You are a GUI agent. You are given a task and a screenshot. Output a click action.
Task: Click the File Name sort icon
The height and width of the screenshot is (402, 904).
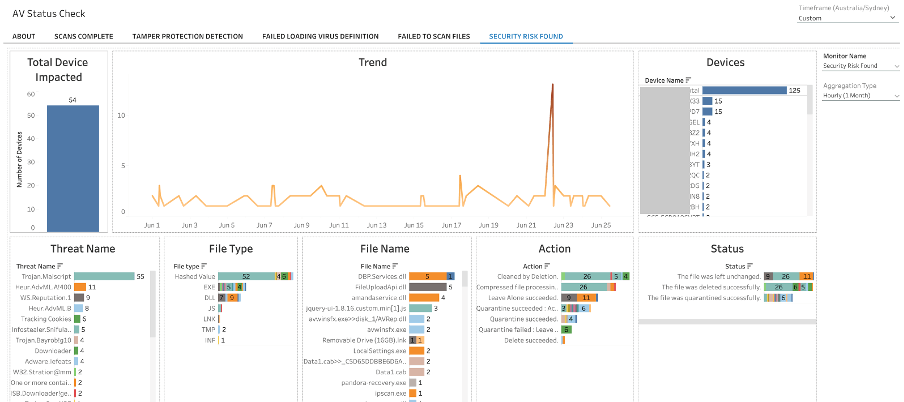point(394,266)
